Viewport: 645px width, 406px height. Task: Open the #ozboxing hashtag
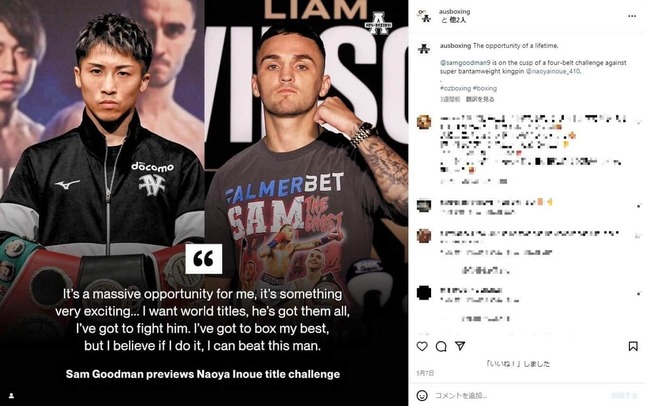coord(455,88)
